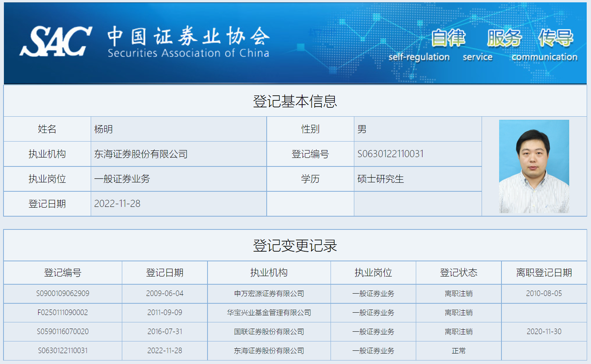This screenshot has width=591, height=364.
Task: Click the 华宝兴业基金管理有限公司 row
Action: pyautogui.click(x=268, y=313)
